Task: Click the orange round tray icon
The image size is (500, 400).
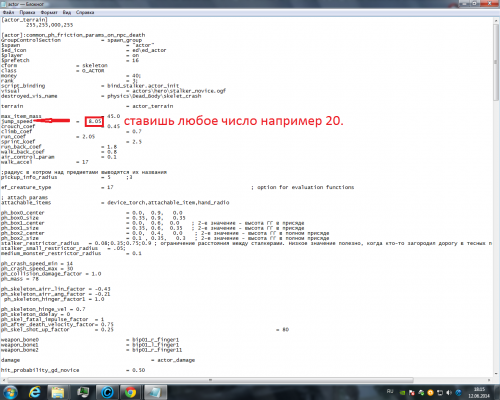Action: [x=430, y=393]
